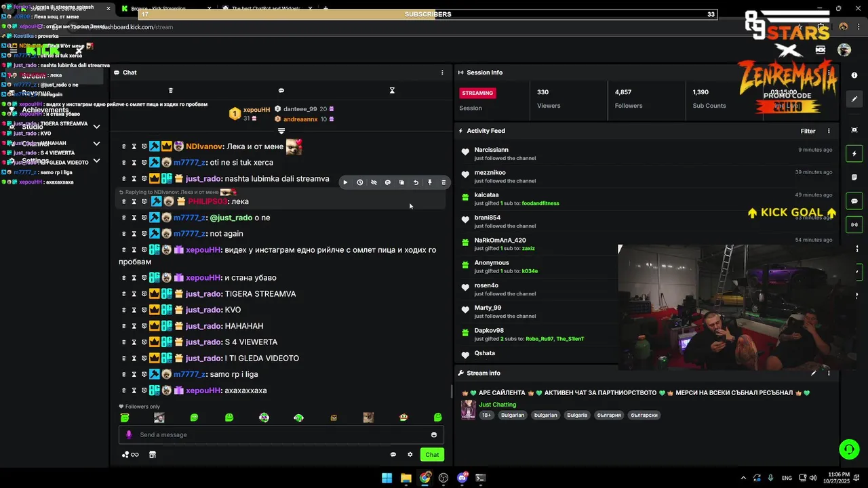This screenshot has height=488, width=868.
Task: Collapse the gift leaderboard with the down-arrow handle
Action: [x=281, y=131]
